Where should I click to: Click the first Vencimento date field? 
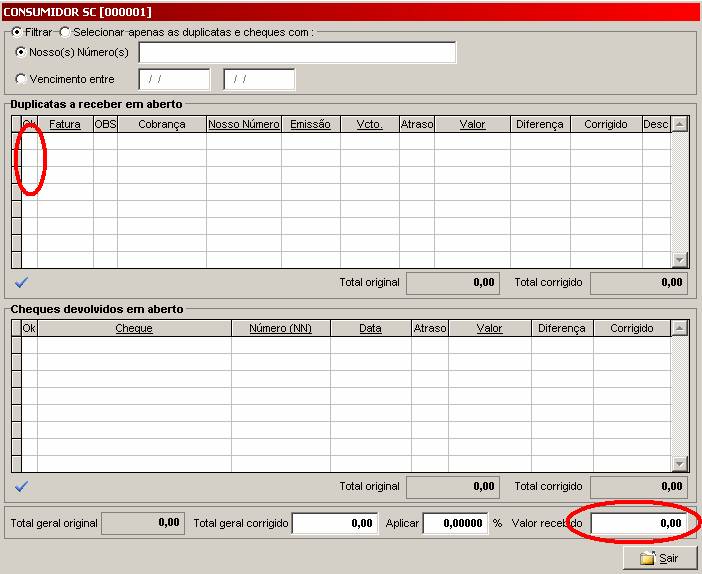174,79
